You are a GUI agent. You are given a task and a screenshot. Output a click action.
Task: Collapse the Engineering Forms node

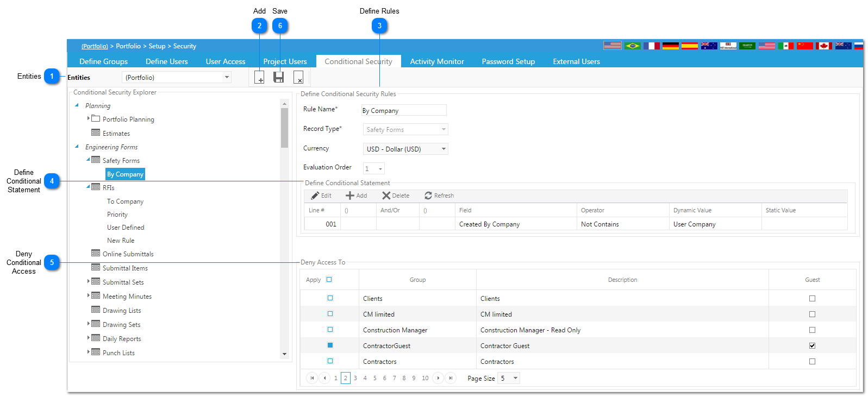77,147
